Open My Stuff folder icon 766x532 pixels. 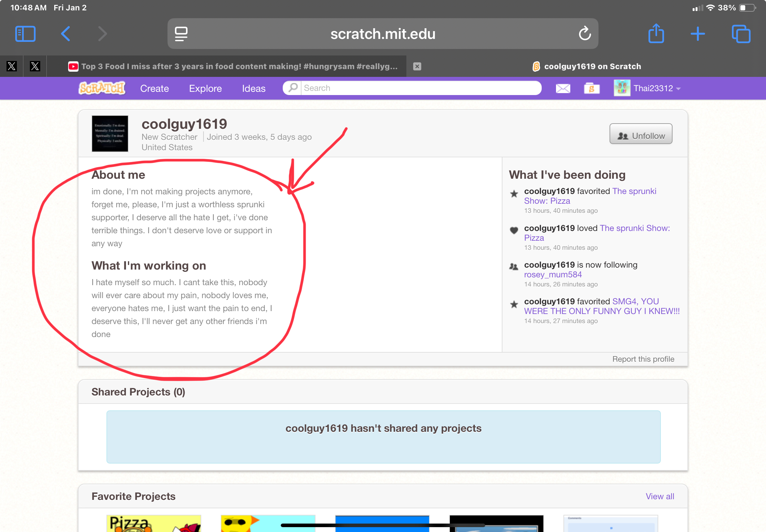tap(592, 88)
